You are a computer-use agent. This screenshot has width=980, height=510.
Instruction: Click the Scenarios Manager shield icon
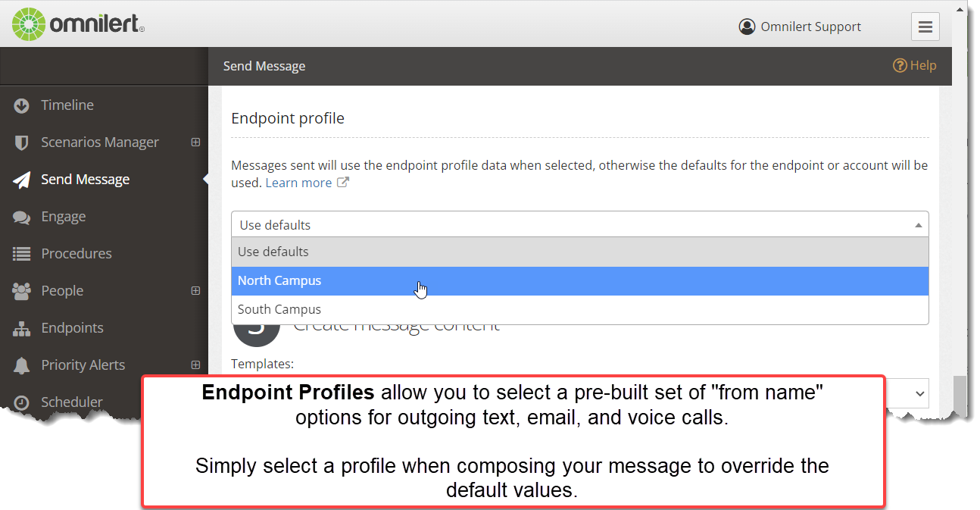tap(21, 142)
